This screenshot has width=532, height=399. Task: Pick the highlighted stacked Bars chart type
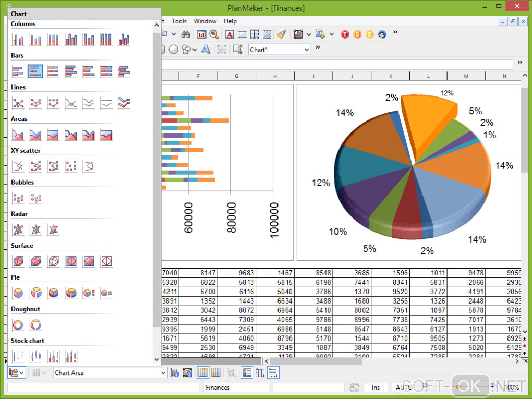click(35, 71)
